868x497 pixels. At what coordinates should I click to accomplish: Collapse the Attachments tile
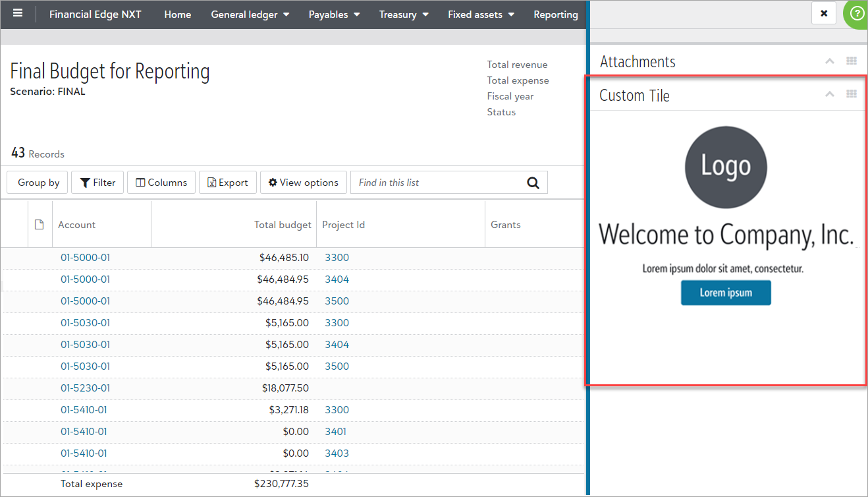(x=830, y=61)
